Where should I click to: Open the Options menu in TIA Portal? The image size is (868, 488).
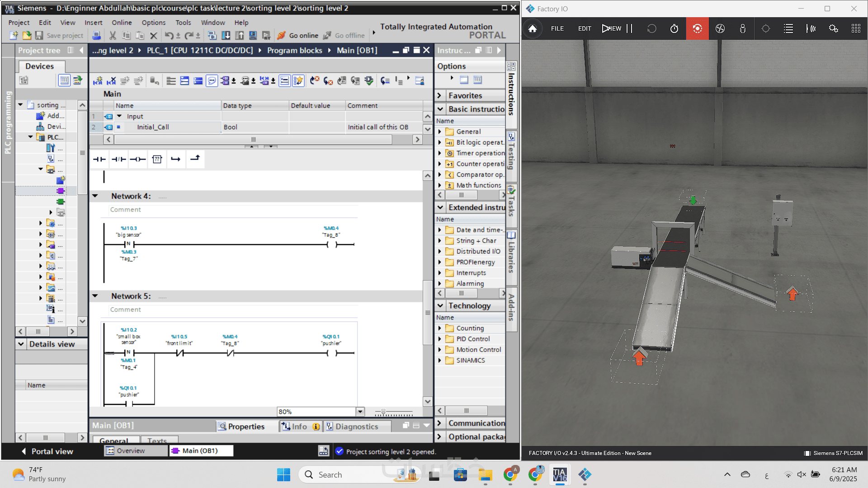153,22
